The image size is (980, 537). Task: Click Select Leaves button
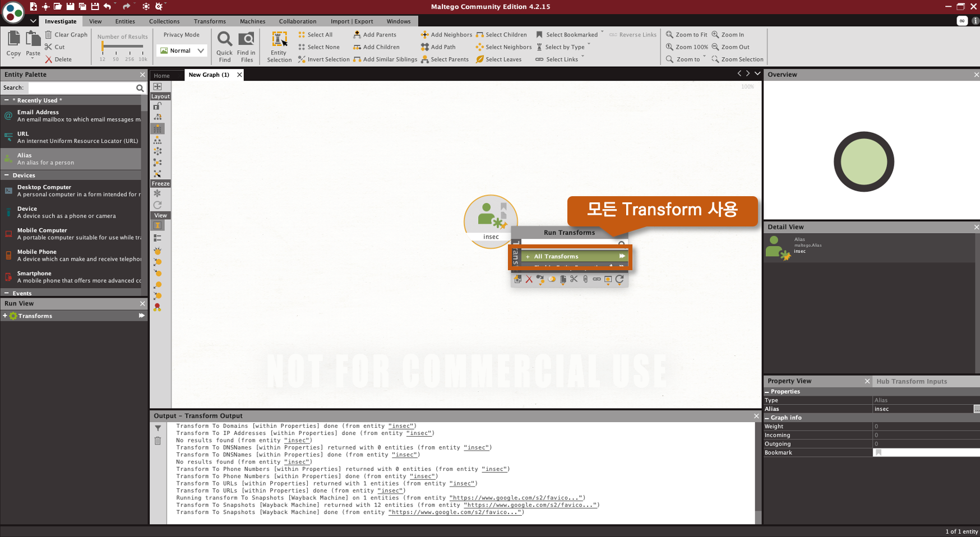click(498, 59)
